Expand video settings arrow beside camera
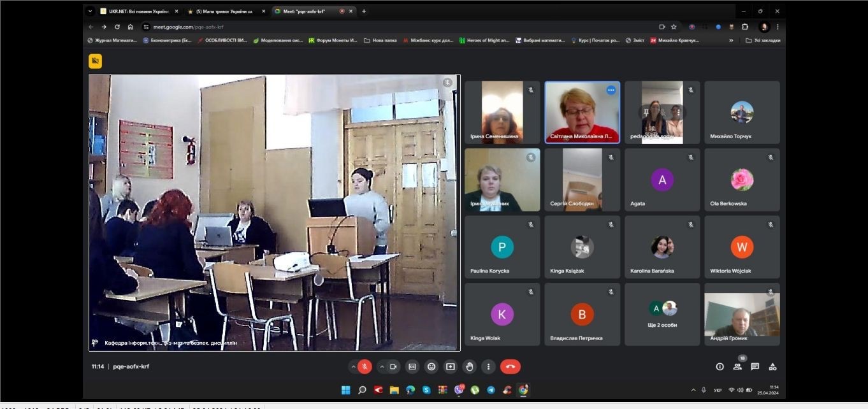868x409 pixels. 382,366
